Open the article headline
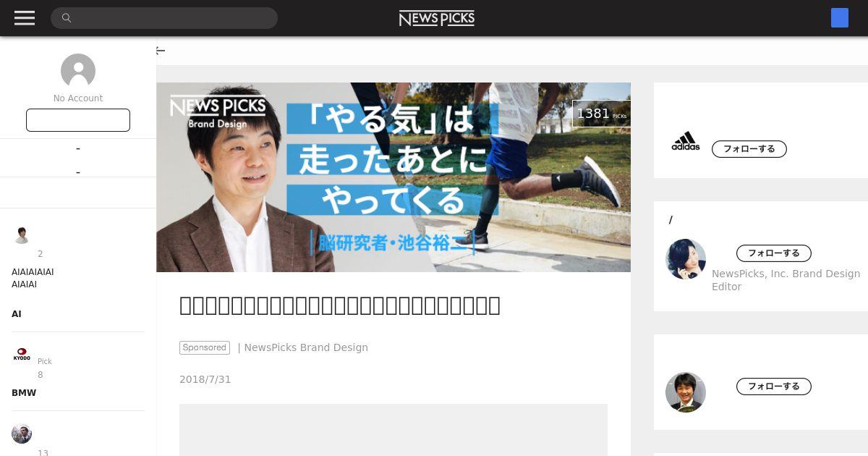868x456 pixels. [x=340, y=305]
